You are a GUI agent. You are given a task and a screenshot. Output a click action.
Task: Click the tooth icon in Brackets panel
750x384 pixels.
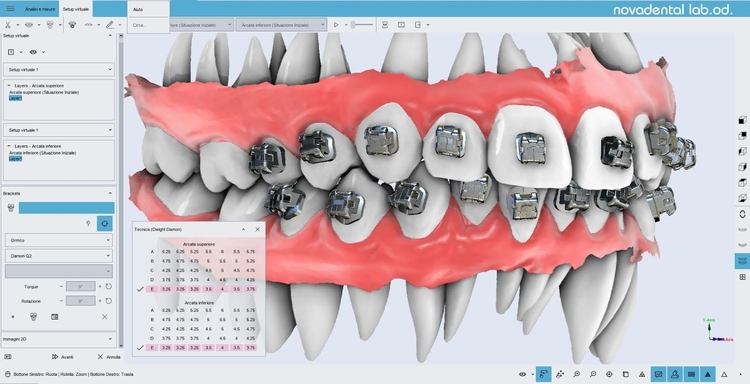[11, 208]
